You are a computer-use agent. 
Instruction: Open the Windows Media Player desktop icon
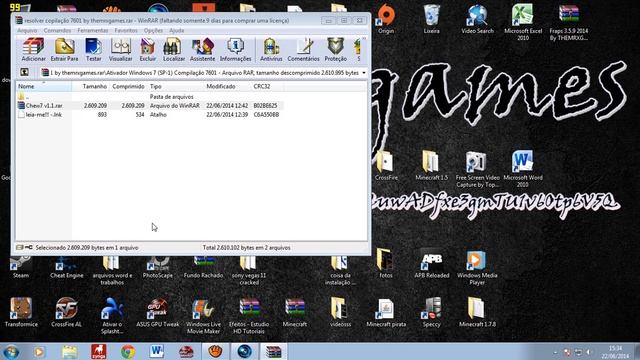tap(477, 267)
